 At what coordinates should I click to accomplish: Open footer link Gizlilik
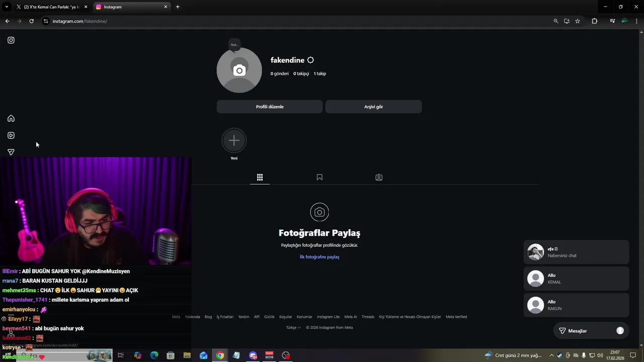coord(269,317)
